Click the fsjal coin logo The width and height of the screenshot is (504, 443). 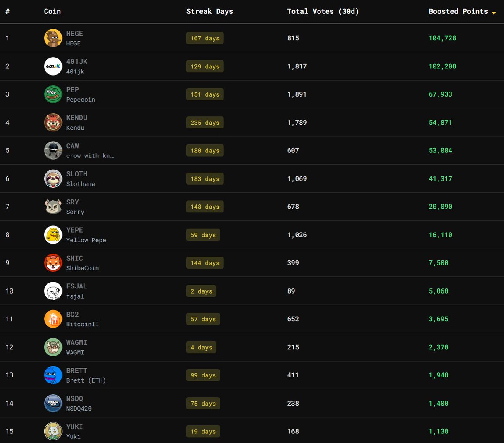(x=53, y=291)
